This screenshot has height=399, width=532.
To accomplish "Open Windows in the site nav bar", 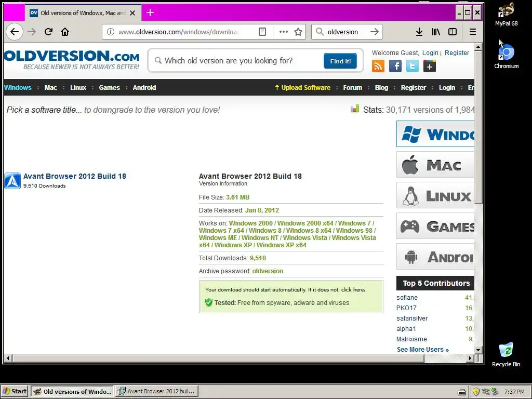I will tap(18, 87).
